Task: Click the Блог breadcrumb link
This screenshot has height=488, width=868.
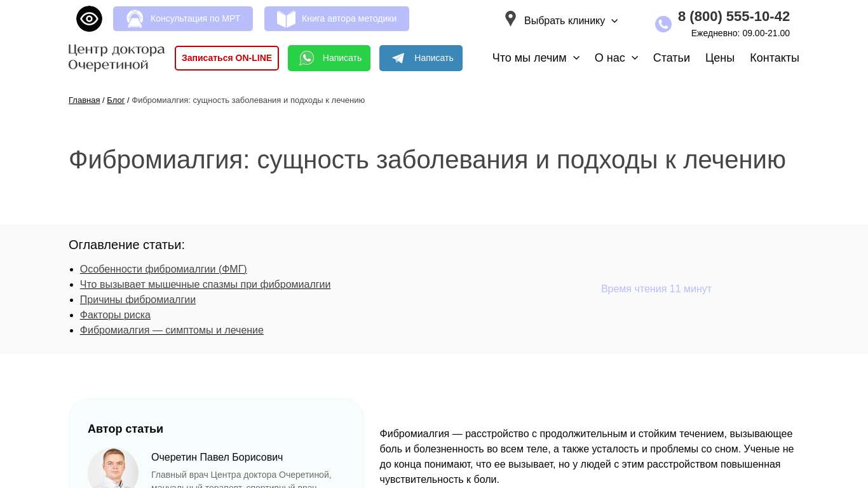Action: 116,100
